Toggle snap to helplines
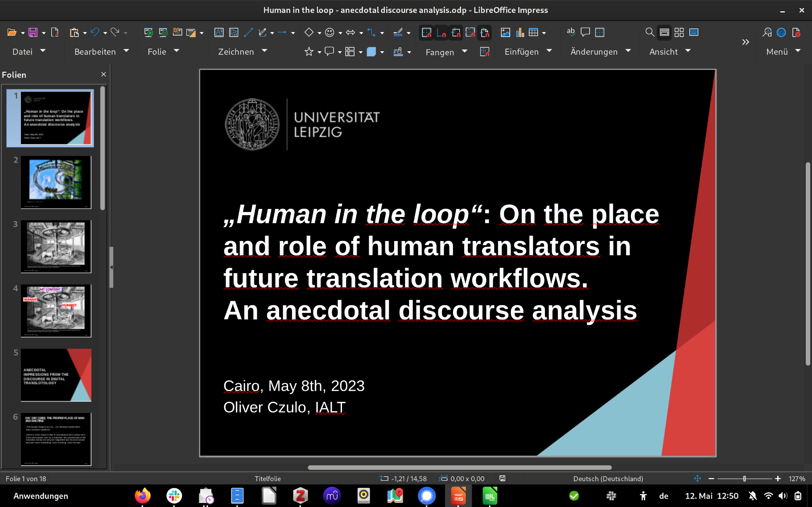Viewport: 812px width, 507px height. 441,33
